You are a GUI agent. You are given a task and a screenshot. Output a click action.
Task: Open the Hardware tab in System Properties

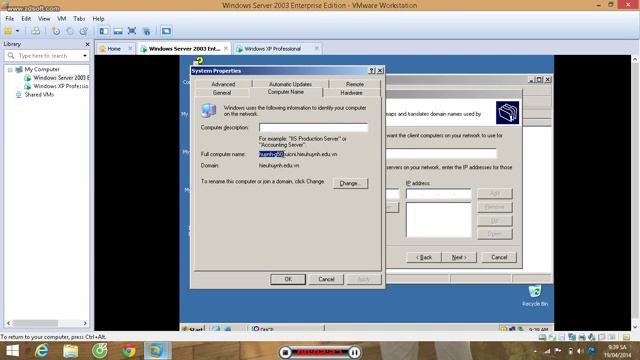(x=351, y=93)
